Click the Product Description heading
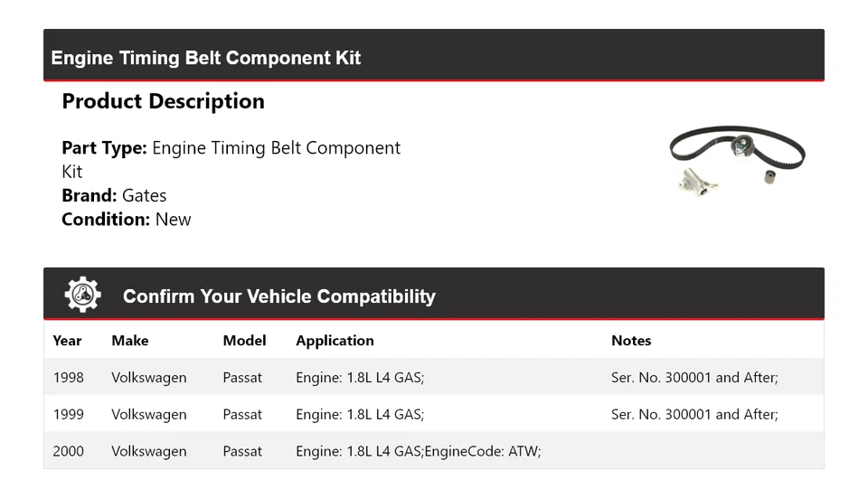This screenshot has height=498, width=868. 163,101
